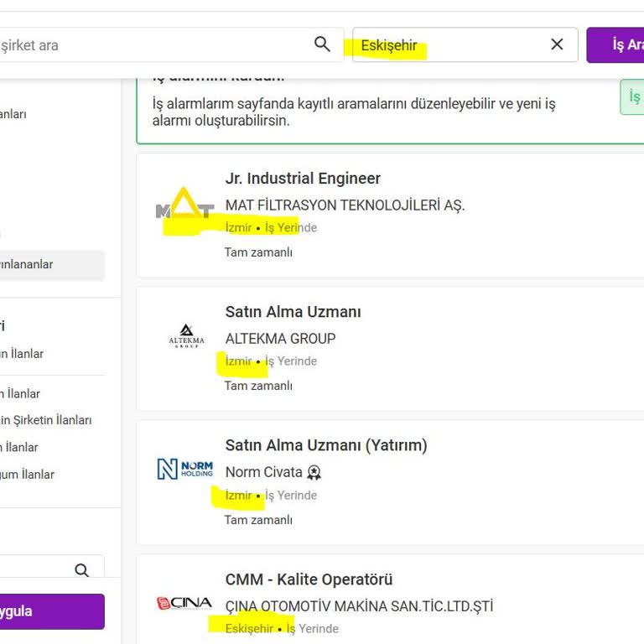Screen dimensions: 644x644
Task: Open Norm Civata company name
Action: coord(263,472)
